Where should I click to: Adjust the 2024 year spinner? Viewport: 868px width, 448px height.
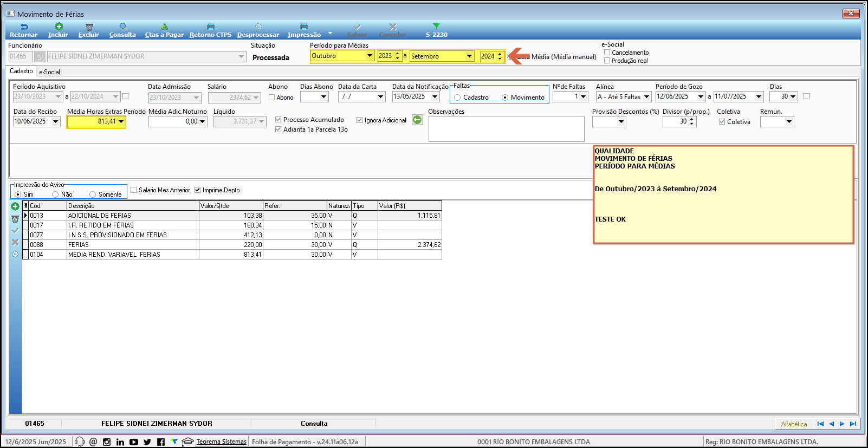(x=500, y=56)
